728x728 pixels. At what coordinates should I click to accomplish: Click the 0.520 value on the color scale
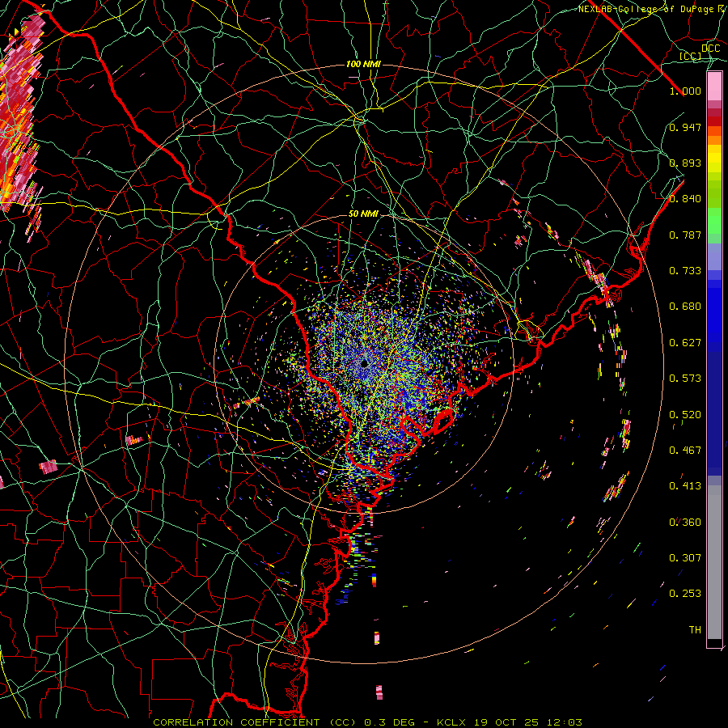click(x=685, y=415)
